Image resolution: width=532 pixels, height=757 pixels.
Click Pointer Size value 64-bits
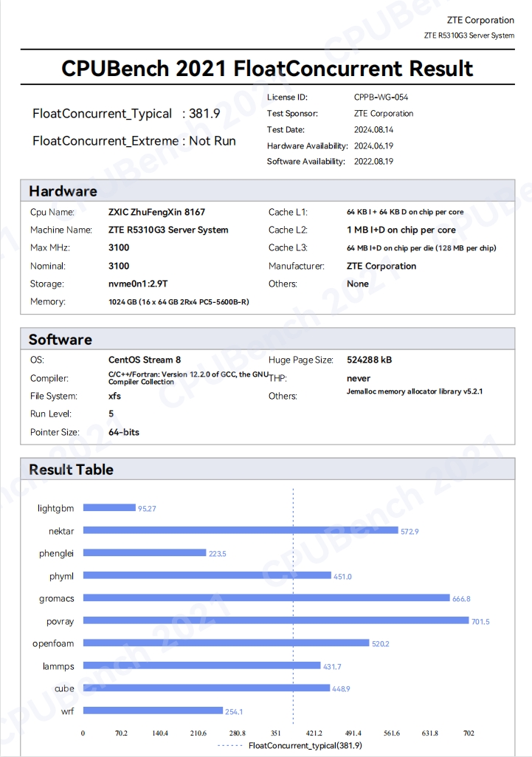(x=123, y=432)
